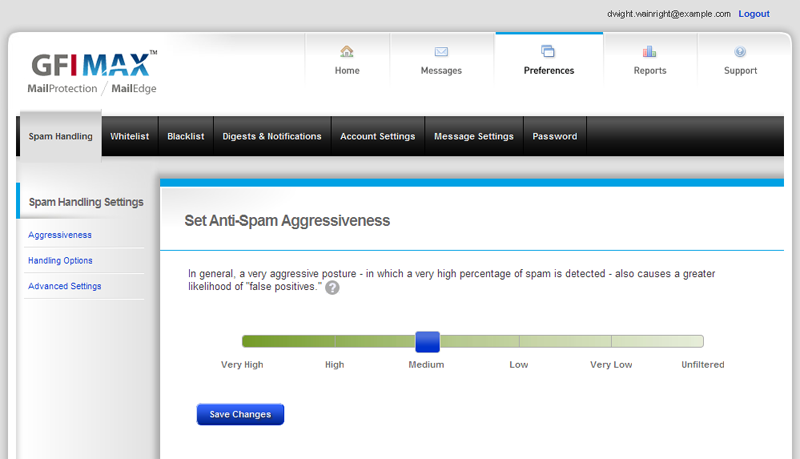The image size is (800, 459).
Task: Open the Account Settings menu item
Action: (378, 136)
